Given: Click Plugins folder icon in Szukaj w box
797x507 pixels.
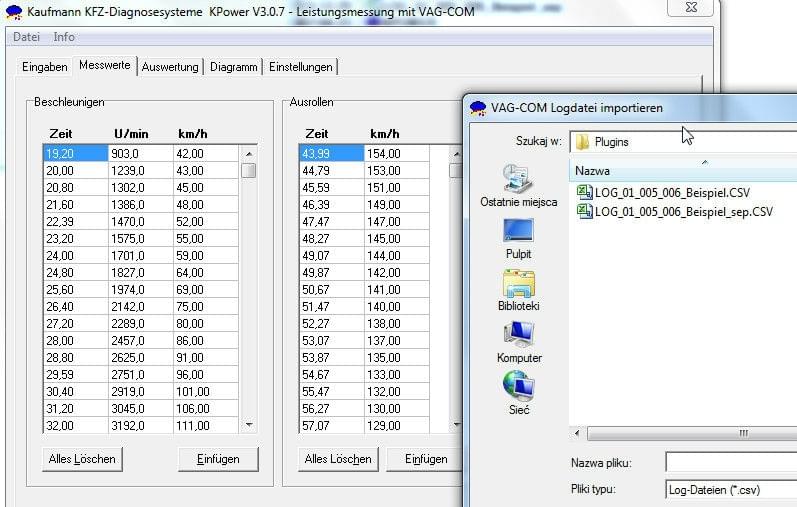Looking at the screenshot, I should pos(583,142).
